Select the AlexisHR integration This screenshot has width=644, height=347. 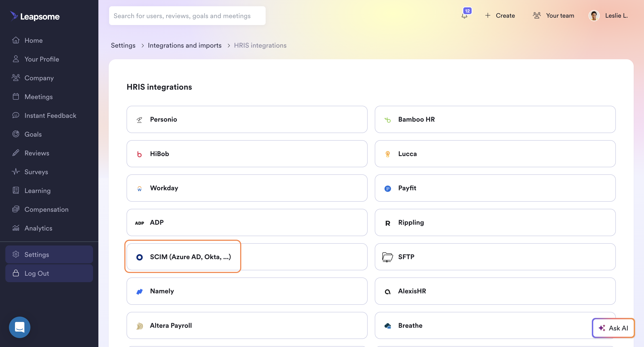[495, 291]
